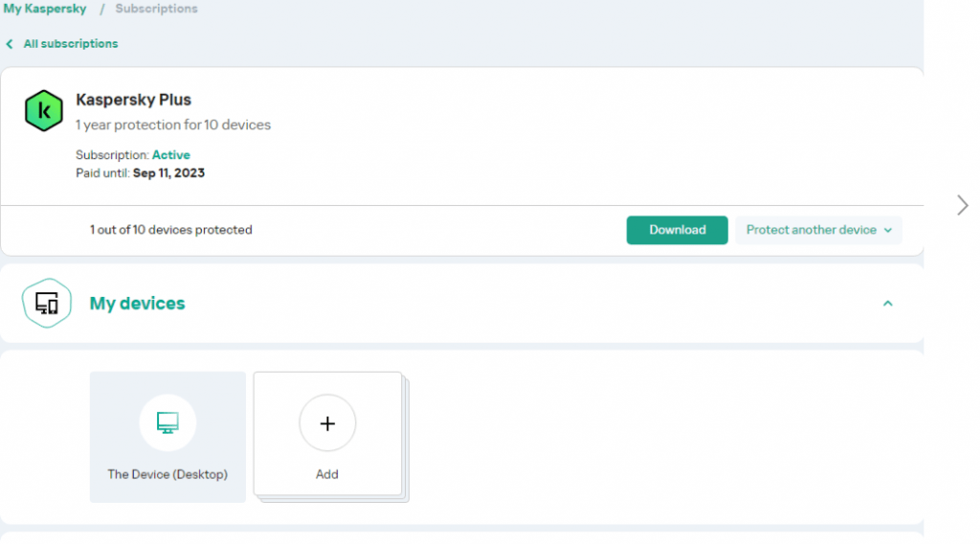This screenshot has height=544, width=980.
Task: Click the My devices heading
Action: click(138, 304)
